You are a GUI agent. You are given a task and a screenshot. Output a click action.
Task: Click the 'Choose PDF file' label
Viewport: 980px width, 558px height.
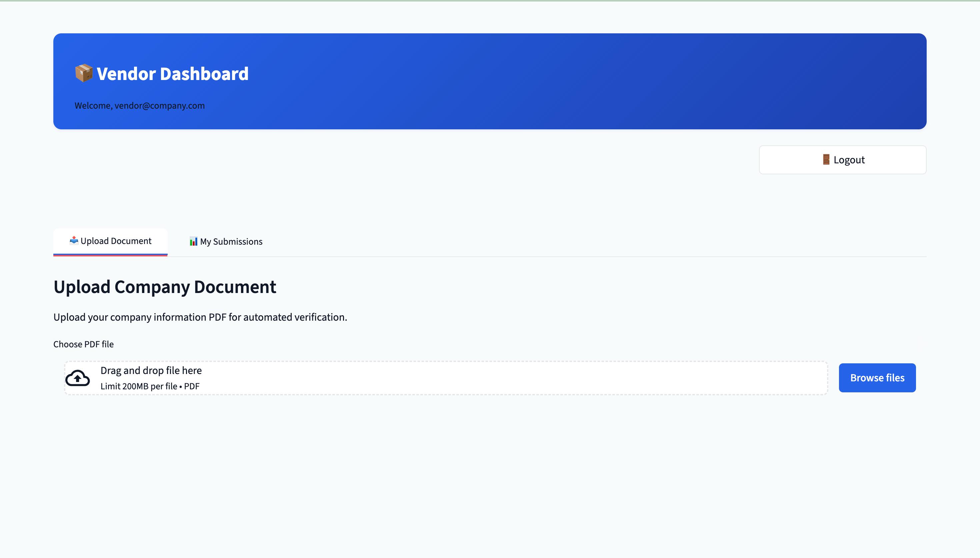84,344
